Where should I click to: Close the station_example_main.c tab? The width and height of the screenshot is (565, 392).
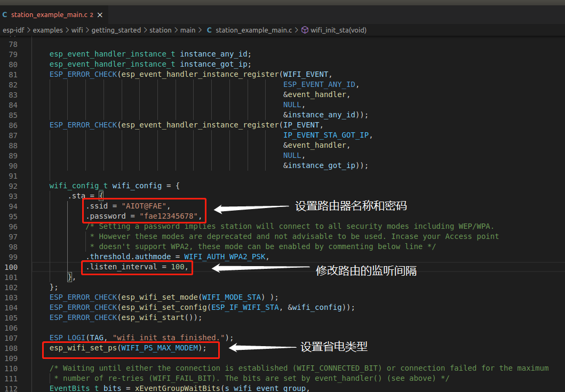[99, 15]
